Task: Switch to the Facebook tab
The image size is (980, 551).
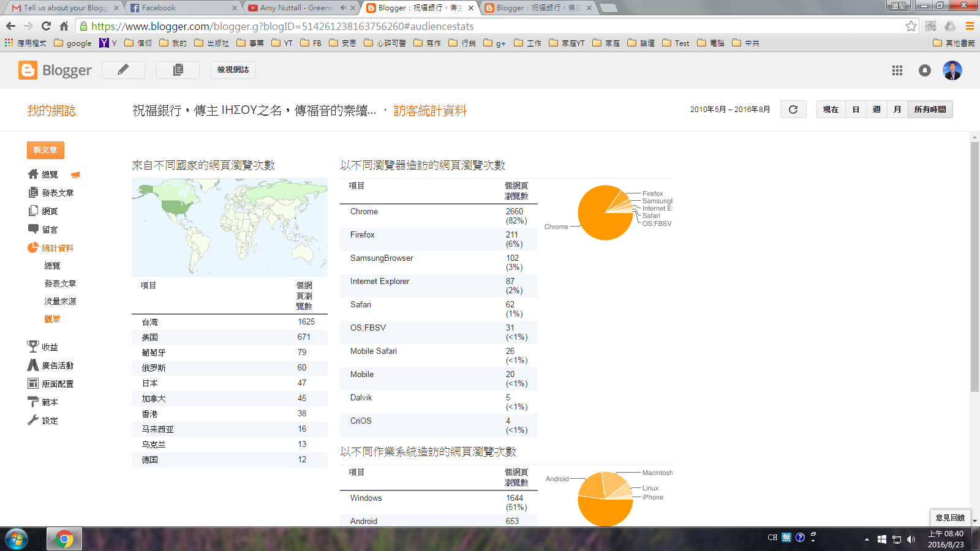Action: (183, 8)
